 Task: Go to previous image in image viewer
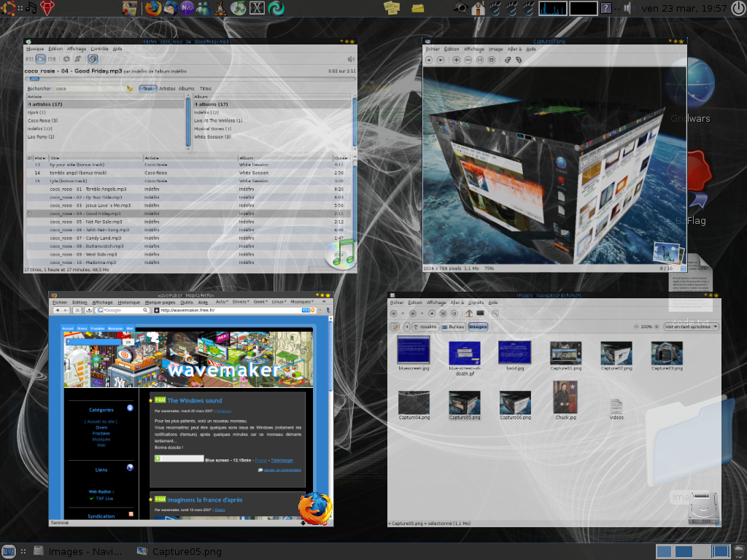coord(429,60)
